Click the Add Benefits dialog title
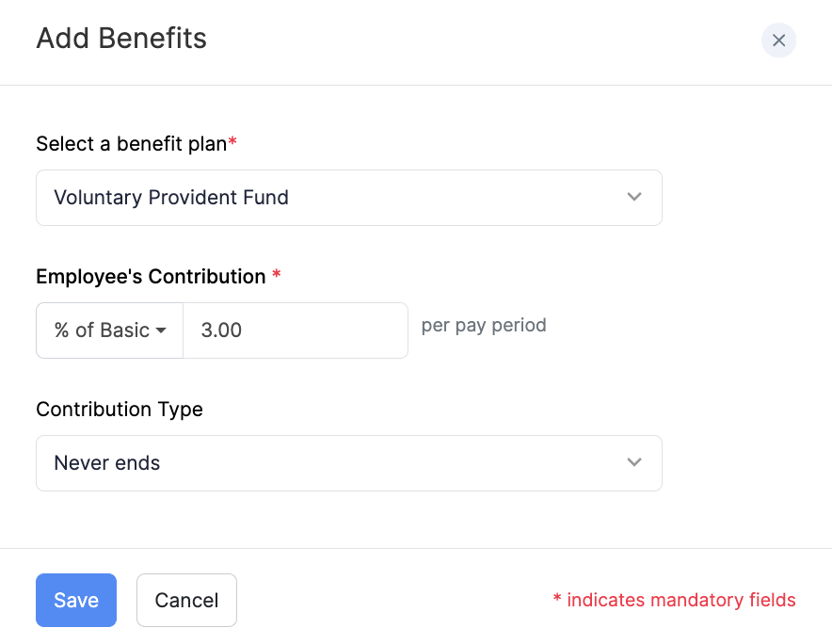Image resolution: width=832 pixels, height=644 pixels. (120, 39)
